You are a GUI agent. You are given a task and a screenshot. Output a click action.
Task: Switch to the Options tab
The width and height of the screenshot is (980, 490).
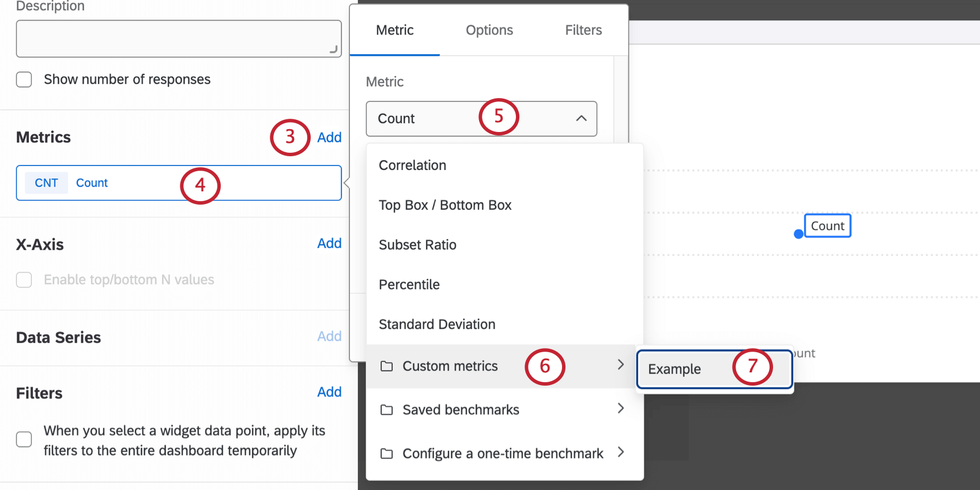point(489,30)
